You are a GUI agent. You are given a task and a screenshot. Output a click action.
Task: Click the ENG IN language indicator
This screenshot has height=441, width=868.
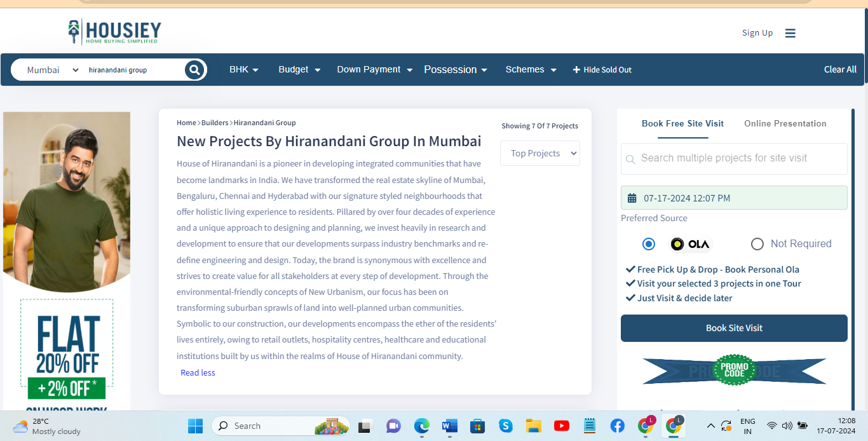point(748,426)
